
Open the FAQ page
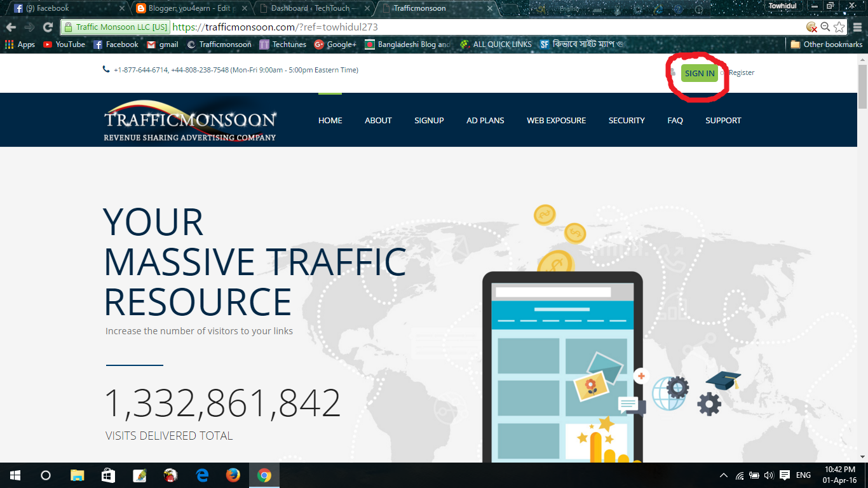pos(675,120)
